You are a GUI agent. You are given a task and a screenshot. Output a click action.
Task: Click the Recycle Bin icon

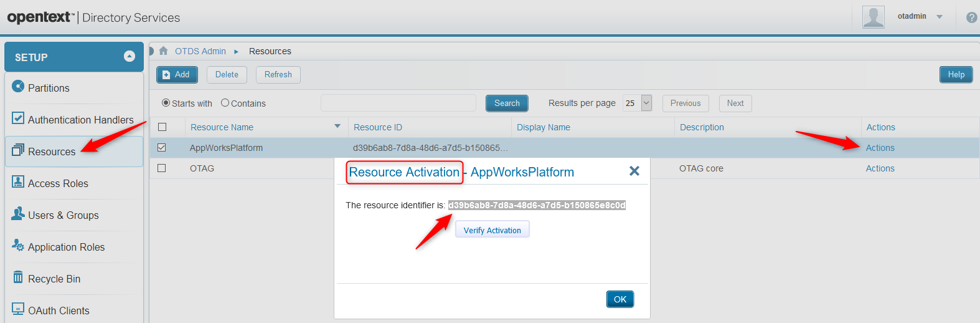tap(18, 277)
